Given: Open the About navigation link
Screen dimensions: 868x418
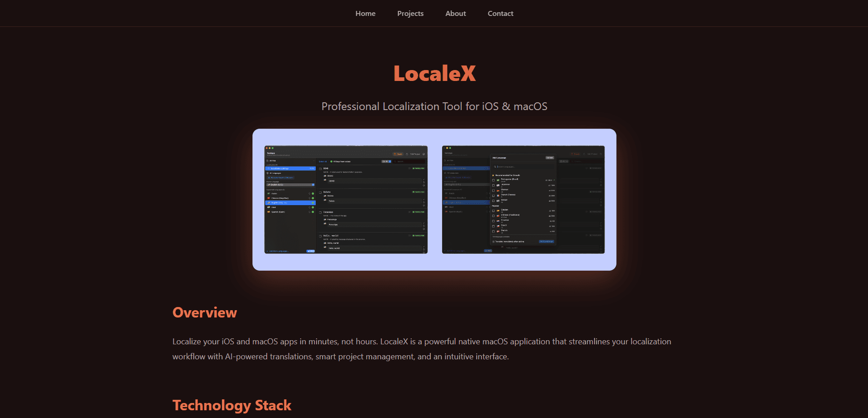Looking at the screenshot, I should point(455,14).
